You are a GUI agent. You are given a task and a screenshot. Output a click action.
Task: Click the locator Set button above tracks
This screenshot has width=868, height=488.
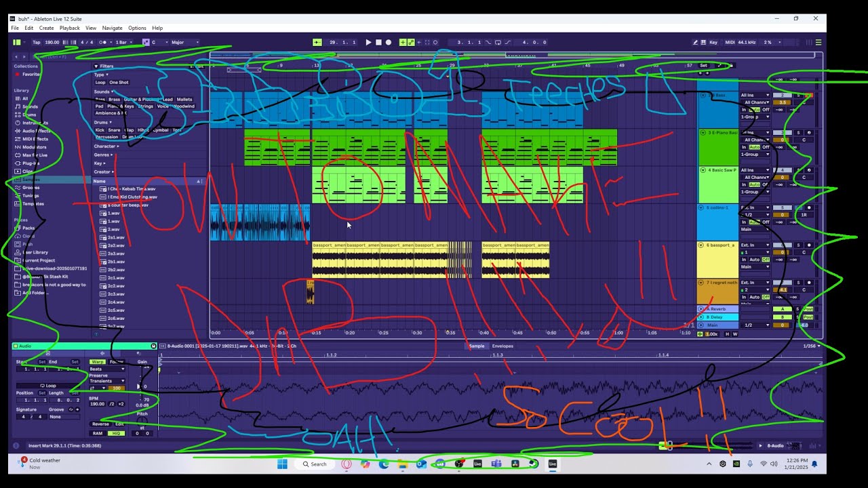703,66
